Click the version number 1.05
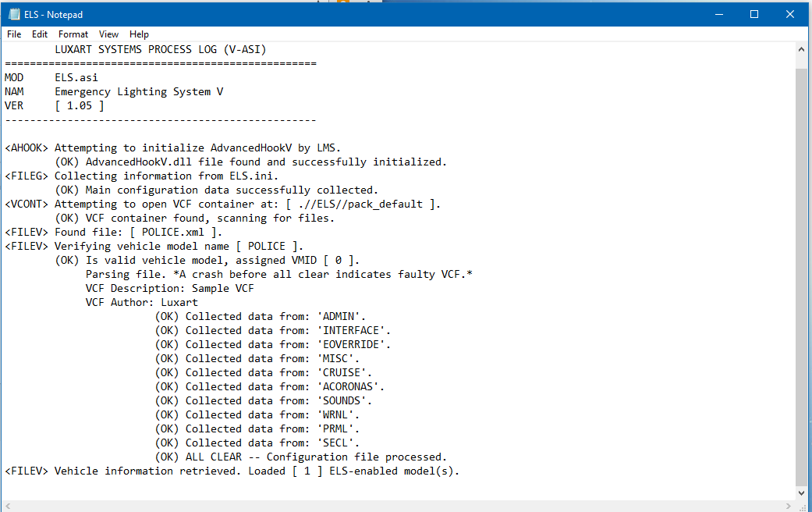The image size is (812, 512). tap(80, 106)
